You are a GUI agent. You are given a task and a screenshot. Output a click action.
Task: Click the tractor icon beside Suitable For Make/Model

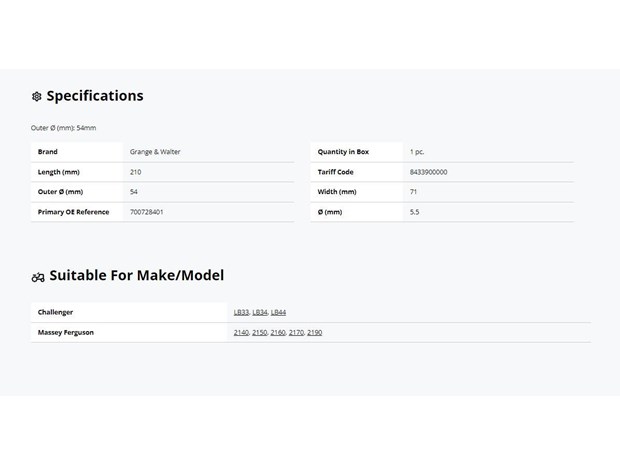(38, 277)
